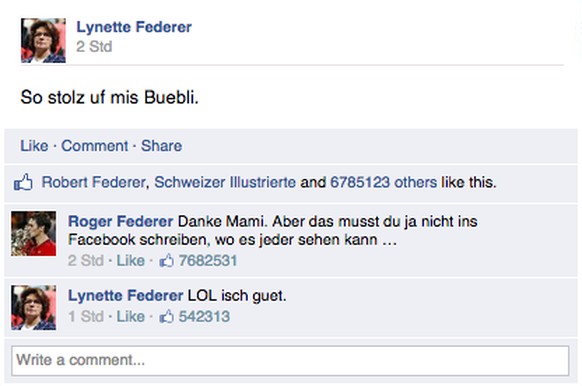582x386 pixels.
Task: Open Lynette Federer's post profile picture
Action: 43,40
